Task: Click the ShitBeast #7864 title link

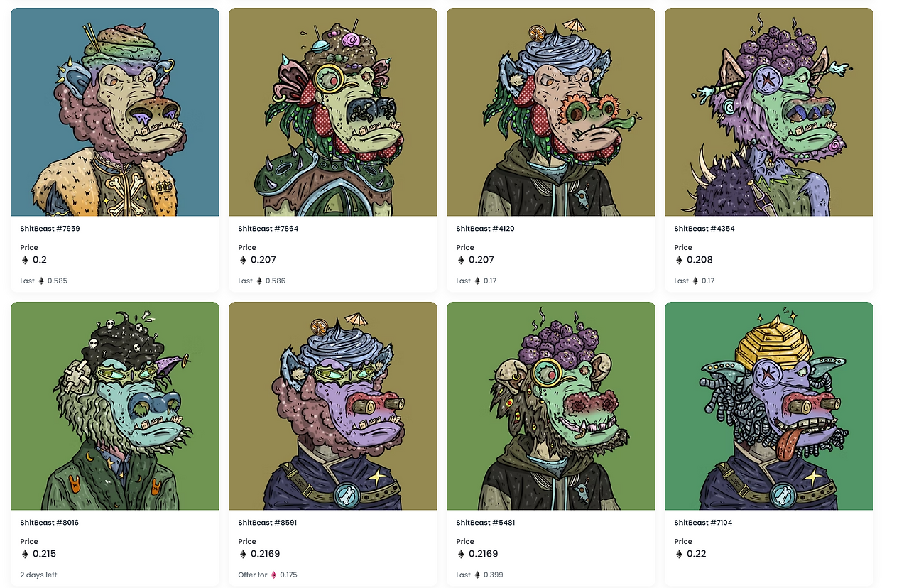Action: (x=268, y=229)
